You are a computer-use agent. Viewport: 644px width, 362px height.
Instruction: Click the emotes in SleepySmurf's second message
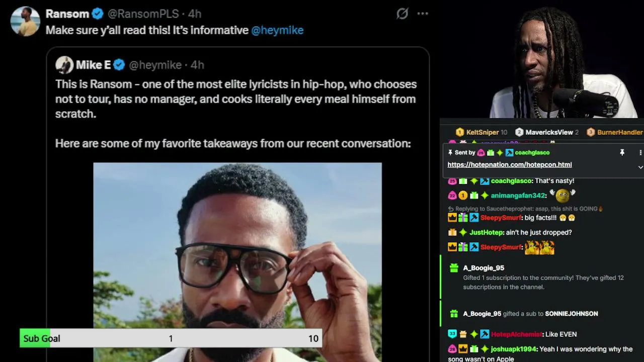tap(539, 247)
